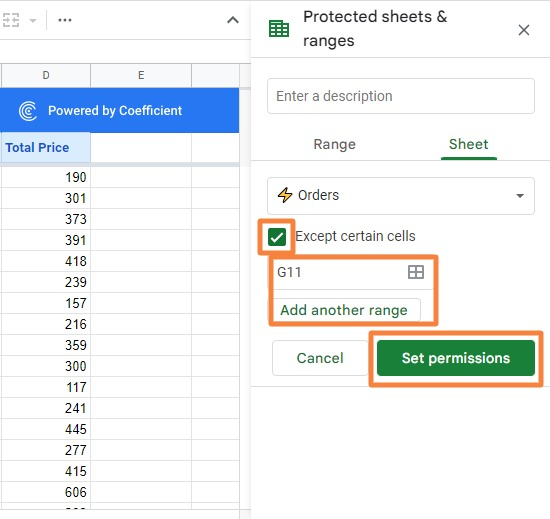Click Add another range

coord(344,310)
